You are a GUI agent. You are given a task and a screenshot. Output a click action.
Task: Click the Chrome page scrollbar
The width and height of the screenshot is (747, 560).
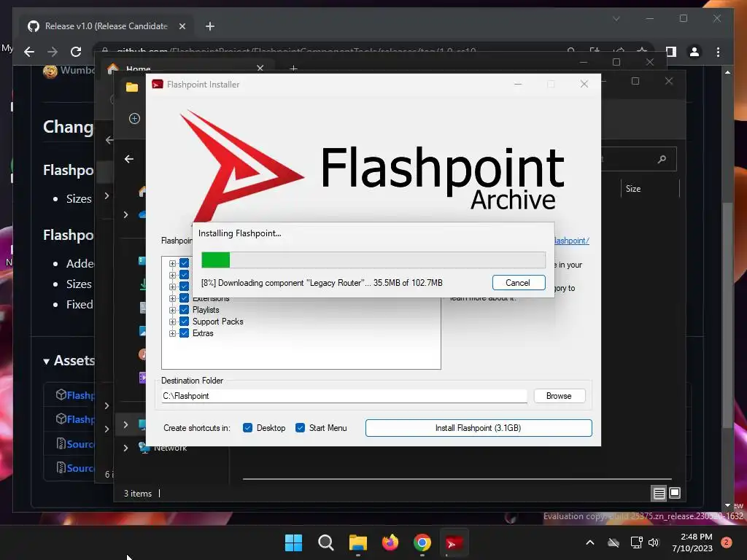727,314
